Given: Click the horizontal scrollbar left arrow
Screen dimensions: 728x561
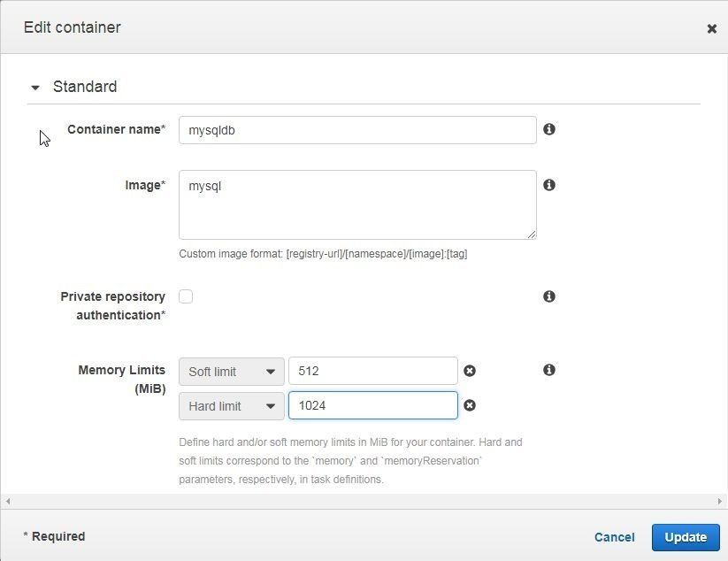Looking at the screenshot, I should pyautogui.click(x=8, y=502).
